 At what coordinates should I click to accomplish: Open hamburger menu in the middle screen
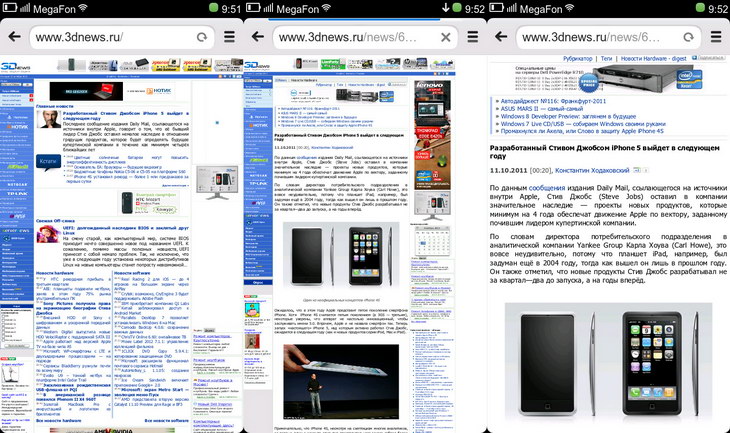point(473,37)
